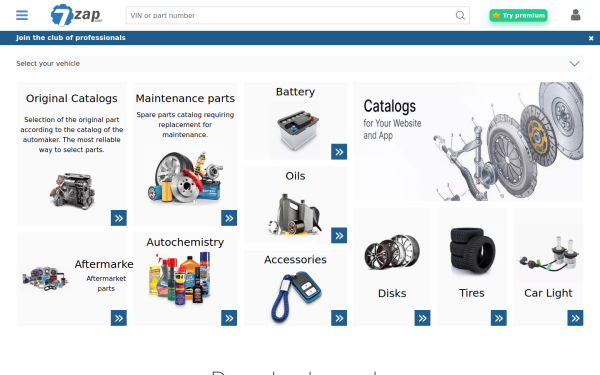Click the clutch assembly illustration
This screenshot has height=375, width=600.
click(x=509, y=141)
